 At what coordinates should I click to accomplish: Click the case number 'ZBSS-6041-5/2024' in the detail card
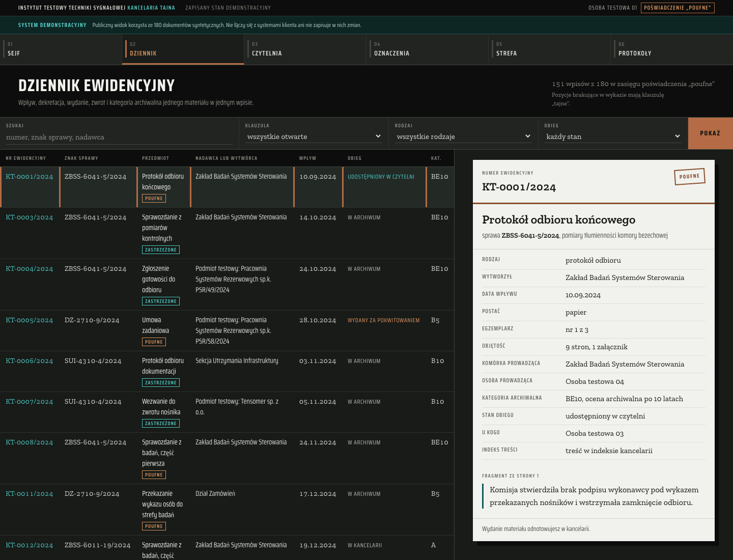pos(530,236)
